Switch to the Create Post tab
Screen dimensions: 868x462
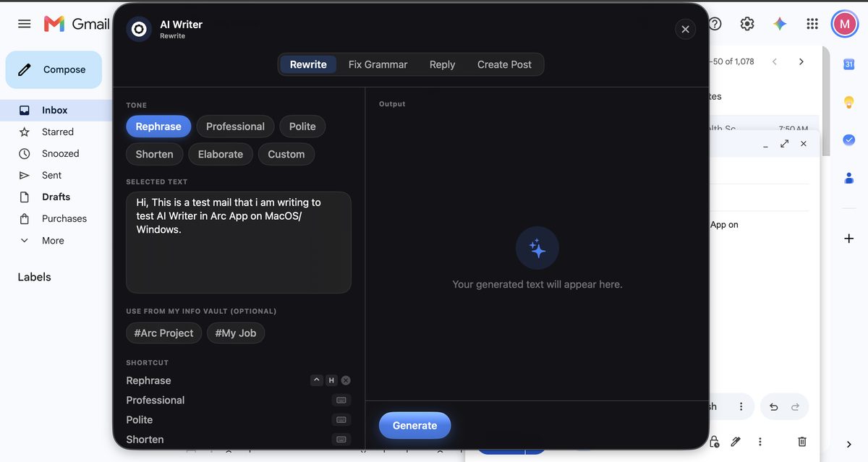[x=504, y=64]
